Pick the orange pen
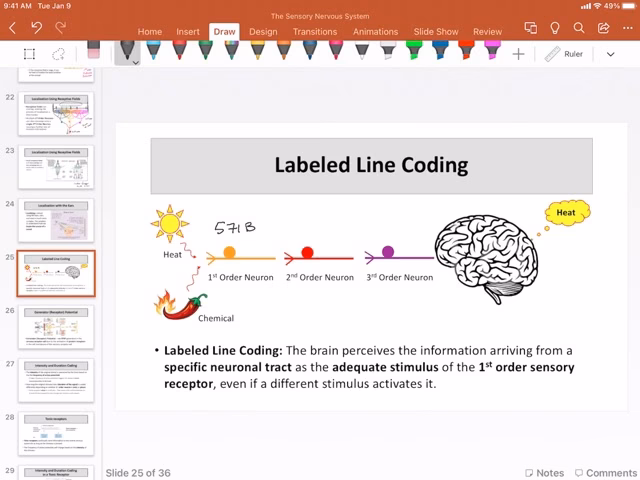 (284, 50)
